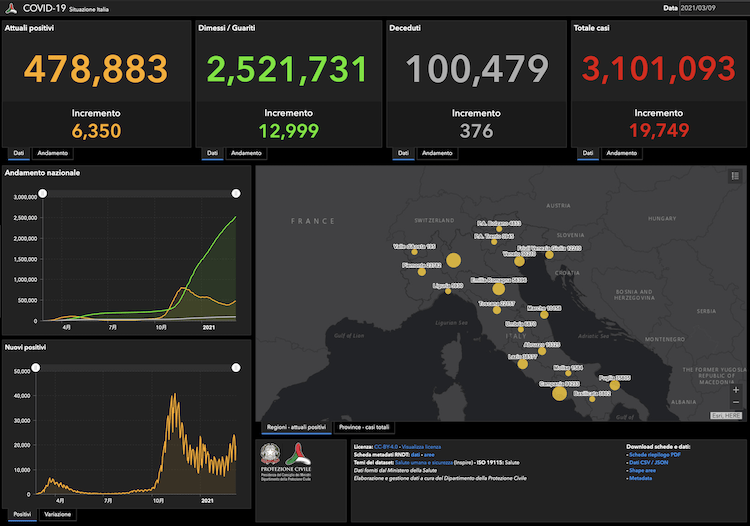This screenshot has width=750, height=526.
Task: Switch Nuovi positivi chart to Variazione
Action: 55,514
